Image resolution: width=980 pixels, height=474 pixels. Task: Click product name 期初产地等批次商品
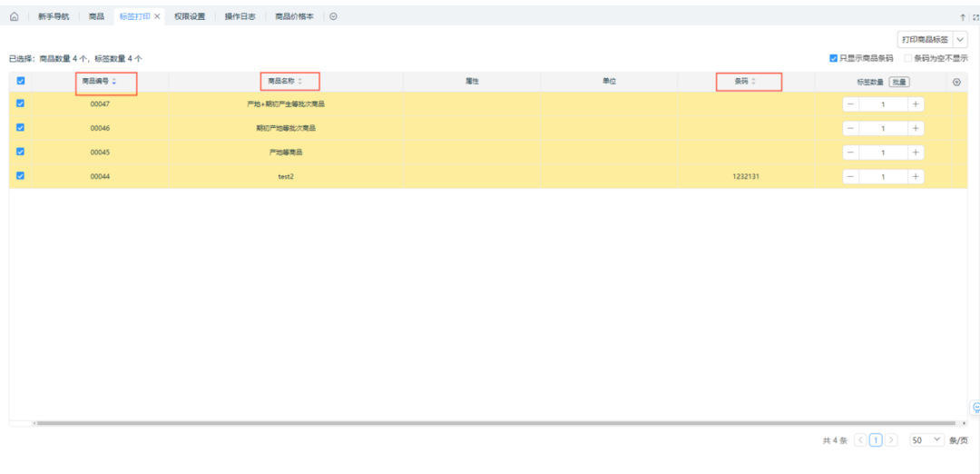pos(286,127)
